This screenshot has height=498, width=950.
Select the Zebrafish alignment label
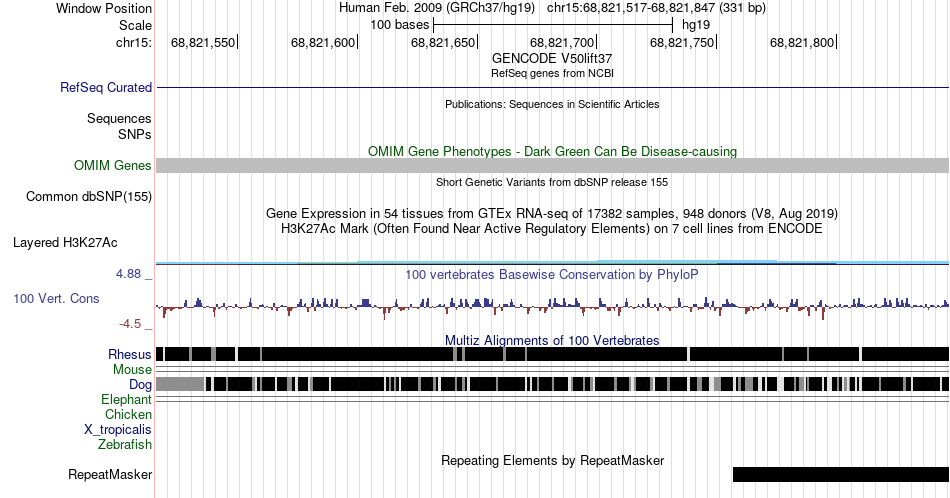pos(125,444)
